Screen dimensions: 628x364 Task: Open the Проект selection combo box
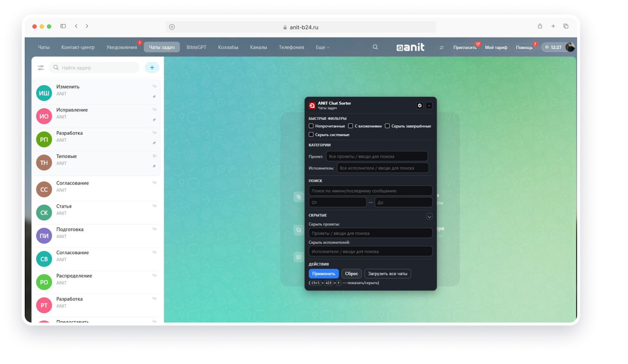377,157
